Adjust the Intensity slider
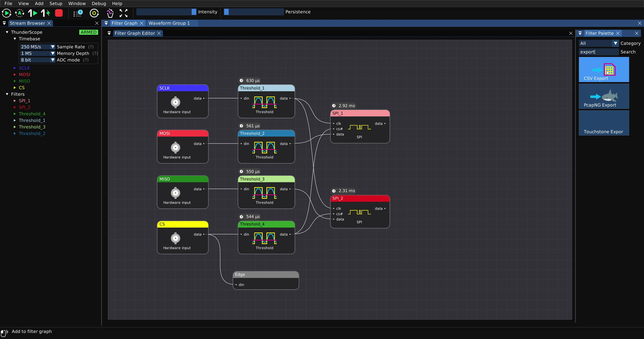The image size is (644, 339). [166, 12]
